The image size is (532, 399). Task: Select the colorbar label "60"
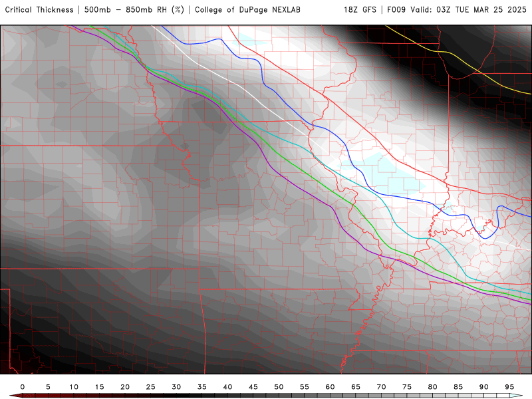(x=330, y=387)
